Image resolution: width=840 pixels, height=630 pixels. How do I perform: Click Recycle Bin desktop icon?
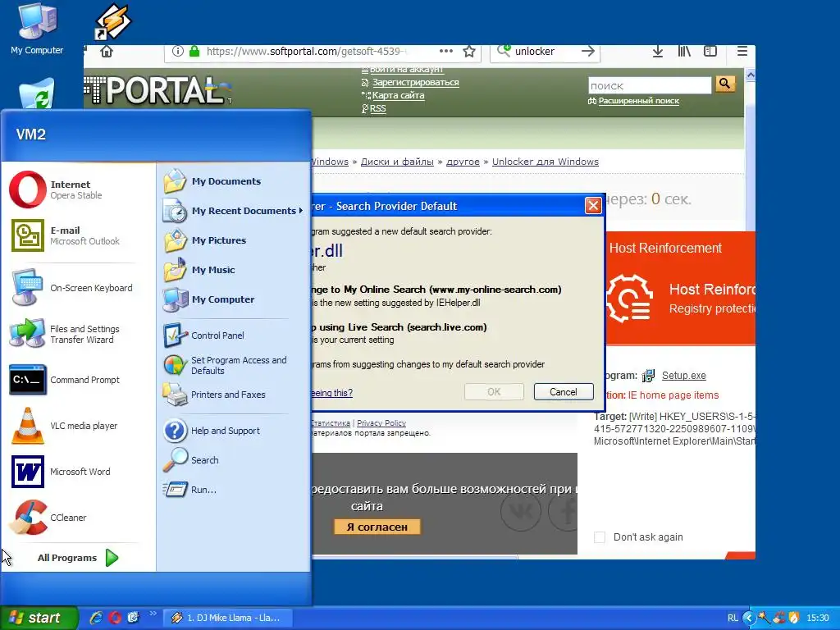(x=37, y=94)
